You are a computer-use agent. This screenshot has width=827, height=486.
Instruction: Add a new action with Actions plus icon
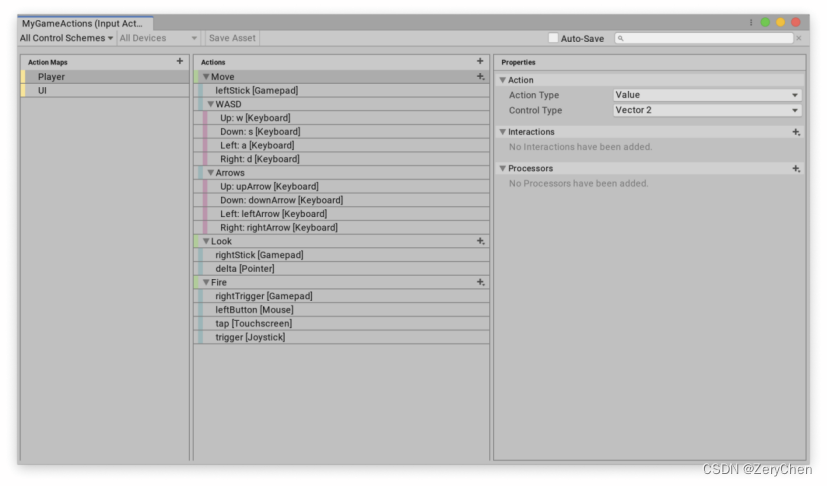pos(480,61)
